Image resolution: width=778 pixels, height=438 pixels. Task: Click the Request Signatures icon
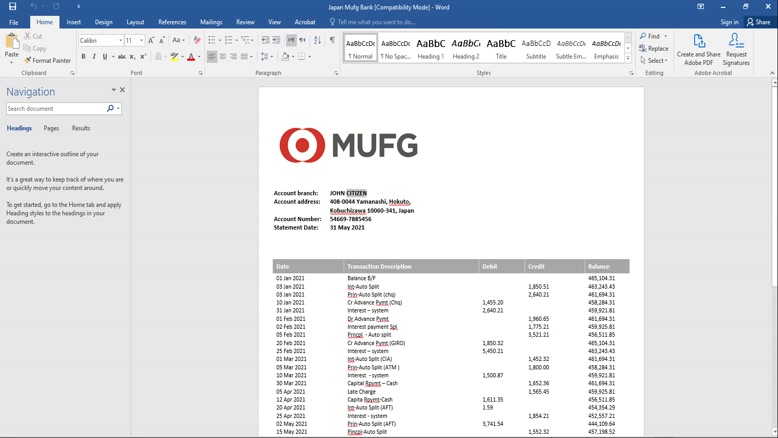click(x=736, y=50)
